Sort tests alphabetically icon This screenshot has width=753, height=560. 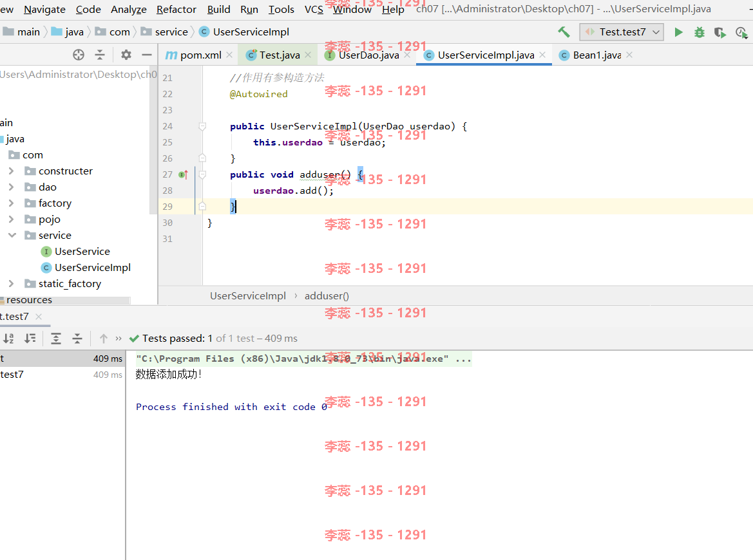[8, 339]
